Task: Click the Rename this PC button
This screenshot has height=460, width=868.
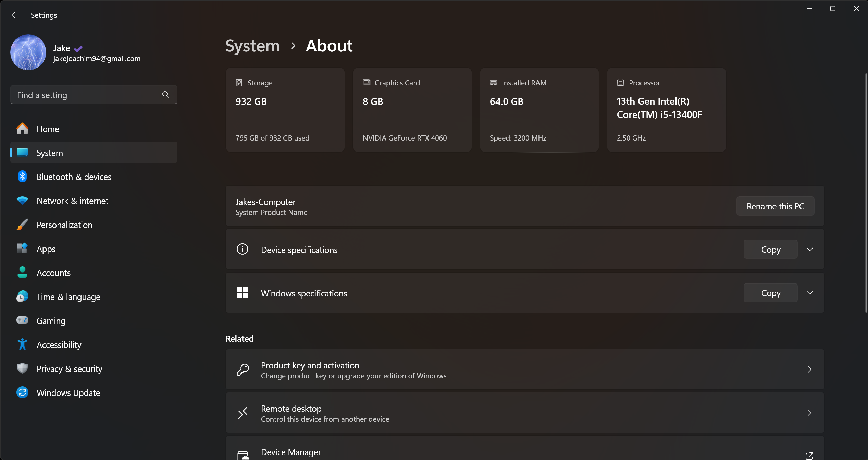Action: tap(775, 206)
